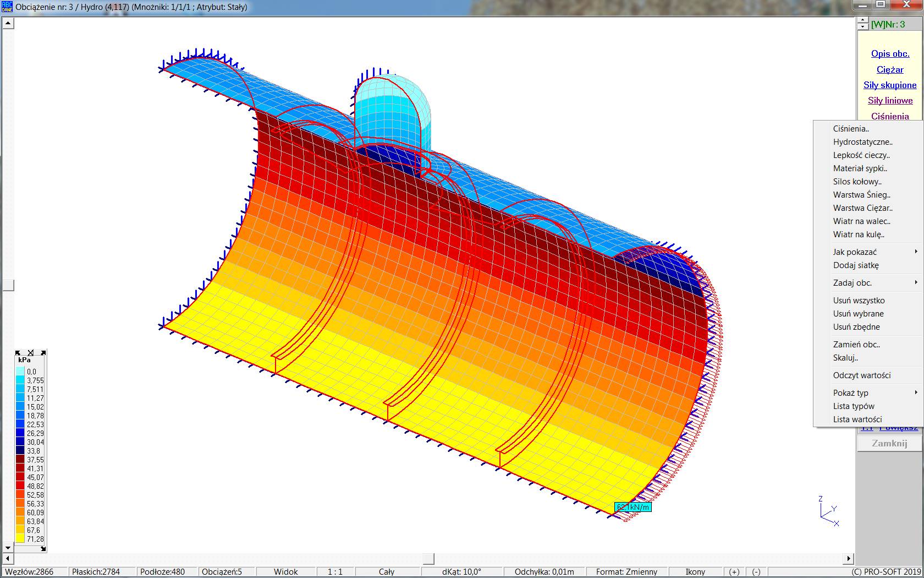Screen dimensions: 924x578
Task: Click the legend bottom-right resize arrow
Action: click(43, 548)
